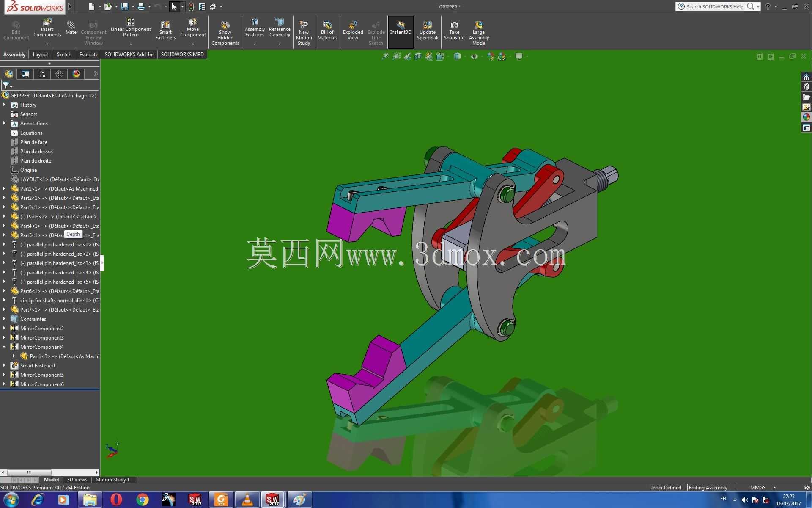The width and height of the screenshot is (812, 508).
Task: Click the Save icon in title bar
Action: (124, 6)
